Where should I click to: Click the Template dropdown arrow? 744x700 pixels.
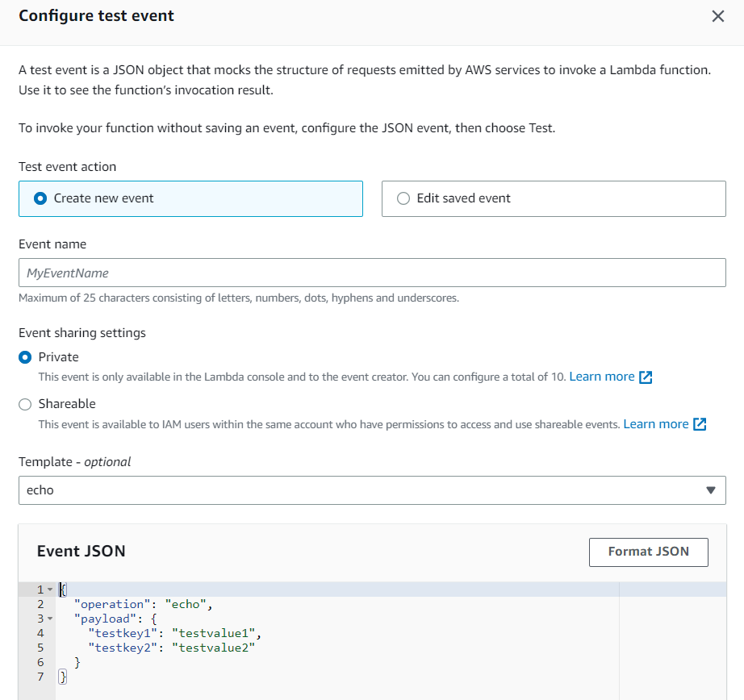710,490
